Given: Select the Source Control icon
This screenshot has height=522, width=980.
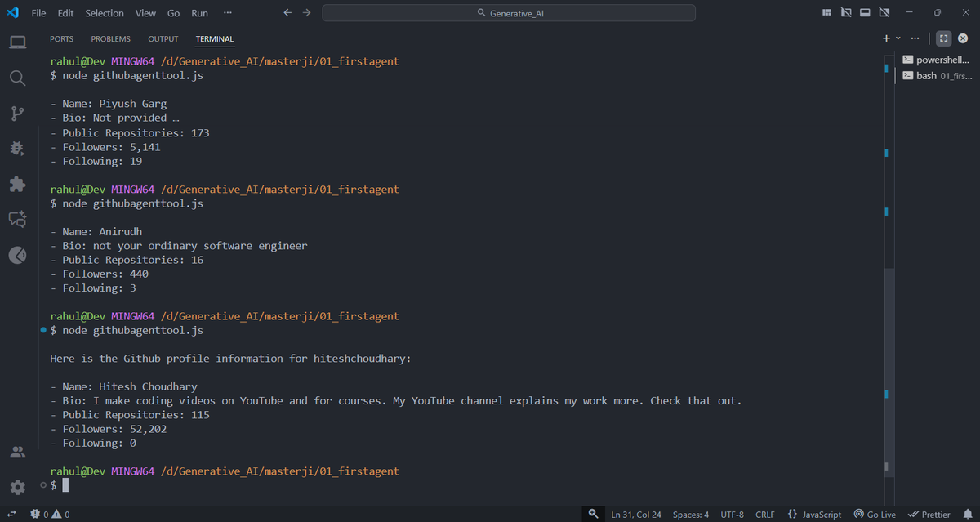Looking at the screenshot, I should [18, 114].
